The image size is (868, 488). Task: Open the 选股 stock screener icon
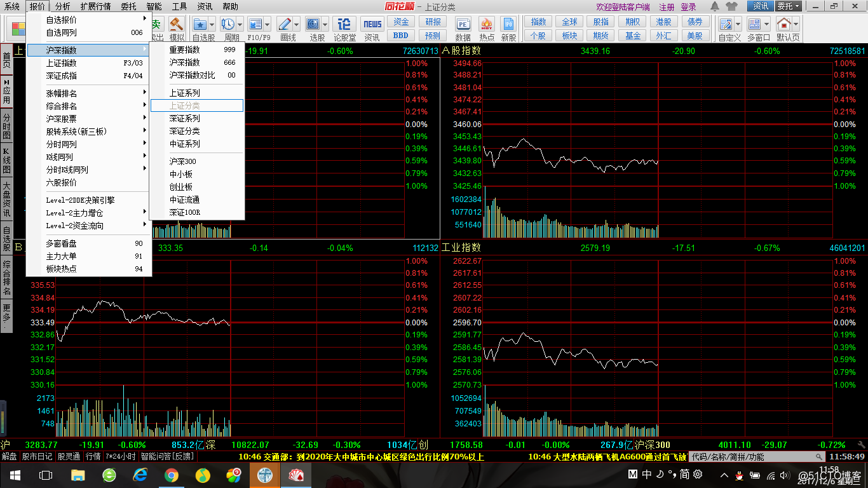[x=313, y=25]
